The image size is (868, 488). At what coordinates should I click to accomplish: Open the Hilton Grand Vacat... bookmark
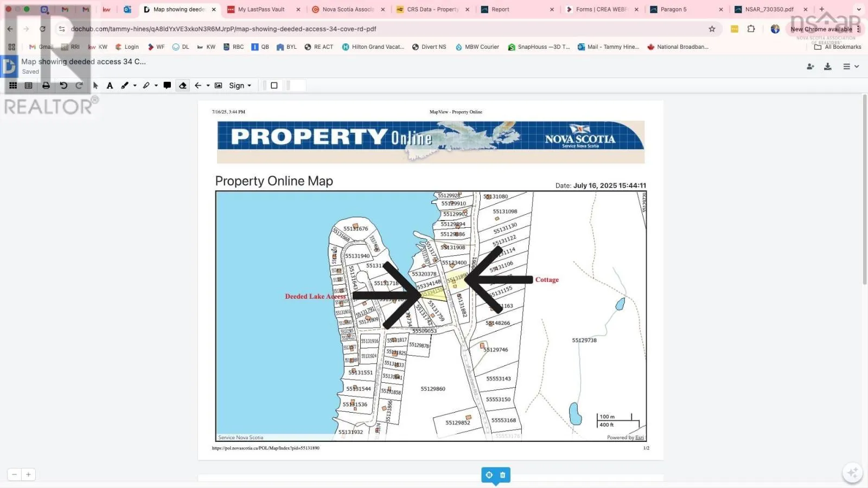point(373,47)
